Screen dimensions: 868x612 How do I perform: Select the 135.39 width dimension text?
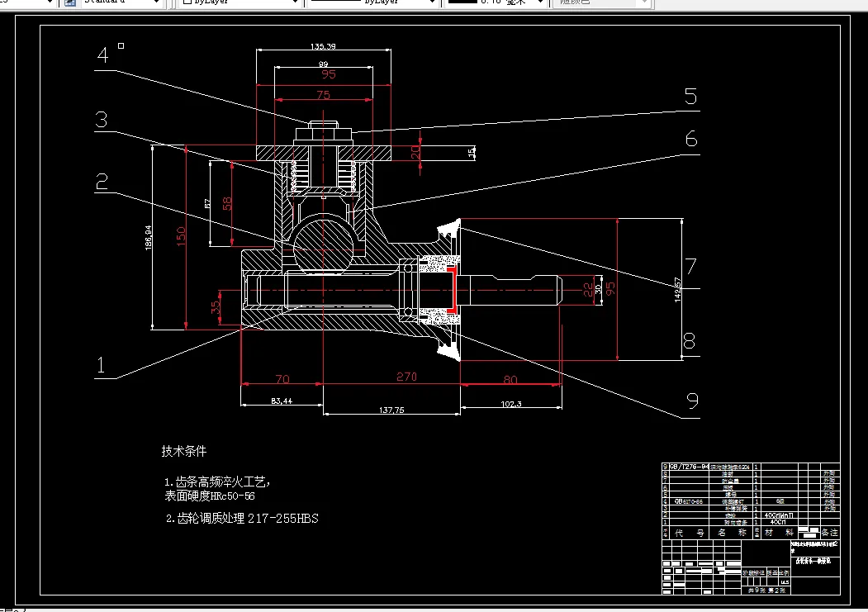(x=323, y=46)
